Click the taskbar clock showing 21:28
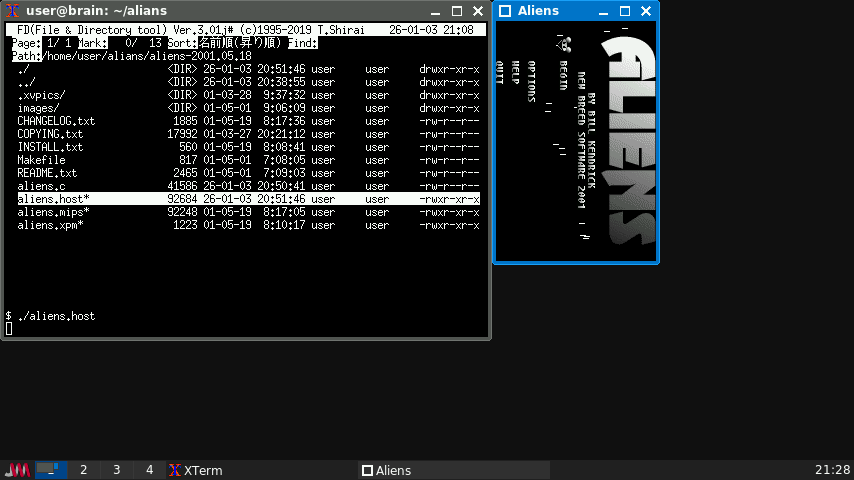 point(832,470)
